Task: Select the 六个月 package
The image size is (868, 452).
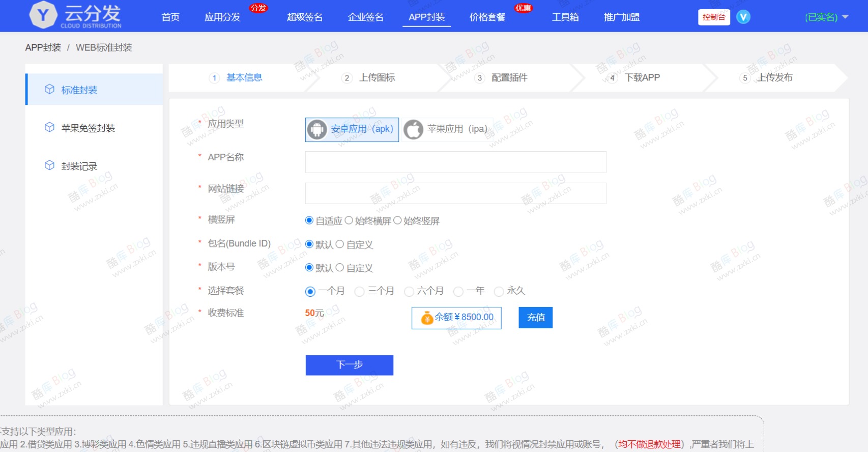Action: coord(409,291)
